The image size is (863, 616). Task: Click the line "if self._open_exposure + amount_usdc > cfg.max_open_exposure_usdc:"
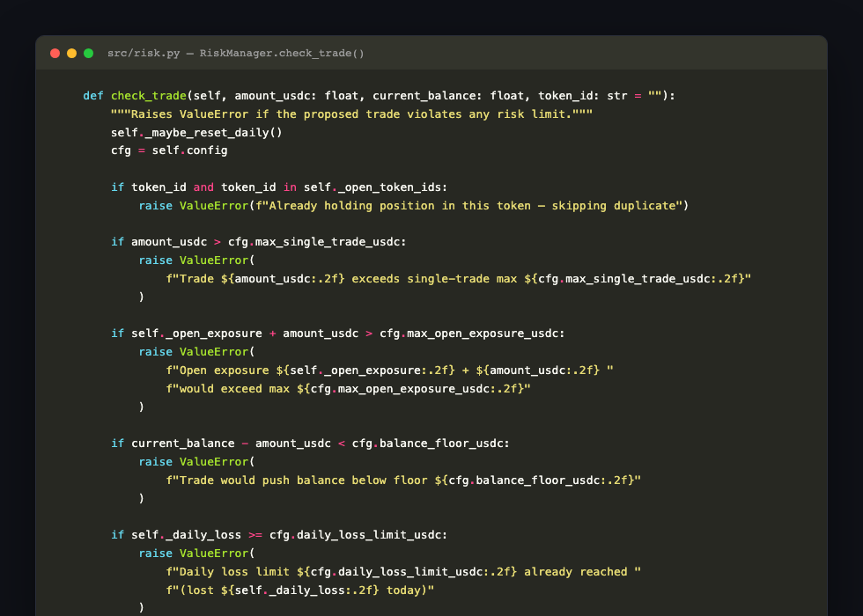pyautogui.click(x=338, y=334)
